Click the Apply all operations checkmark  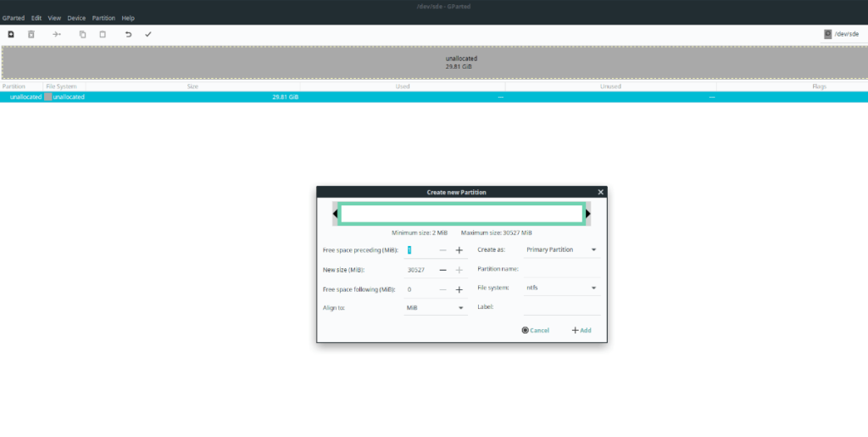148,34
